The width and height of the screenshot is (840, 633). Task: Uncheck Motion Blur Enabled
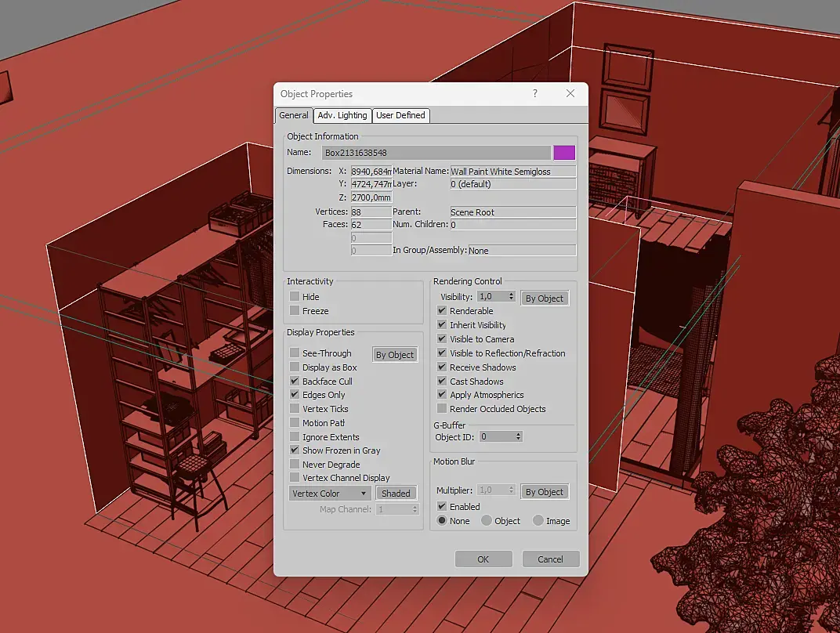pos(442,506)
